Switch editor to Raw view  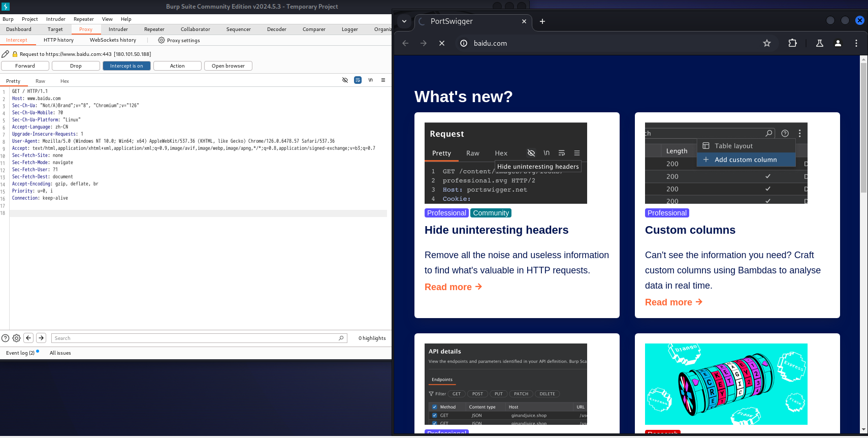click(40, 81)
